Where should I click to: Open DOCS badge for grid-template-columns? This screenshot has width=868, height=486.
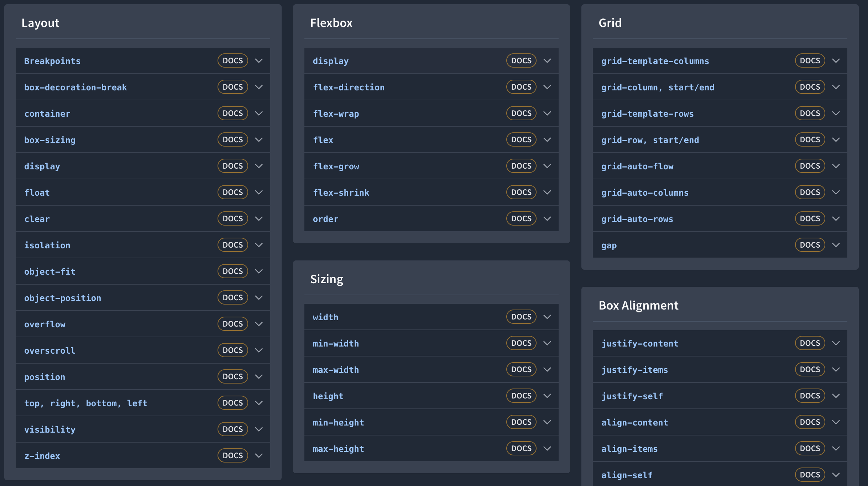810,61
